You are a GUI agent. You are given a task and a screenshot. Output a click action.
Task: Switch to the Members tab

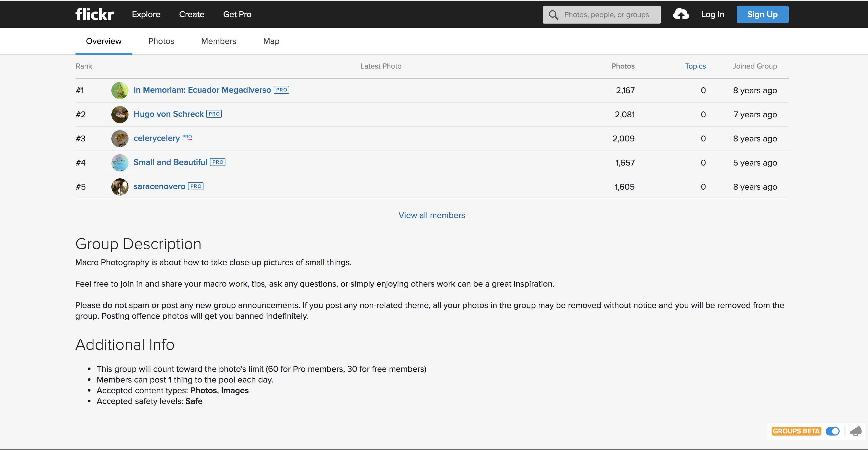[x=219, y=41]
